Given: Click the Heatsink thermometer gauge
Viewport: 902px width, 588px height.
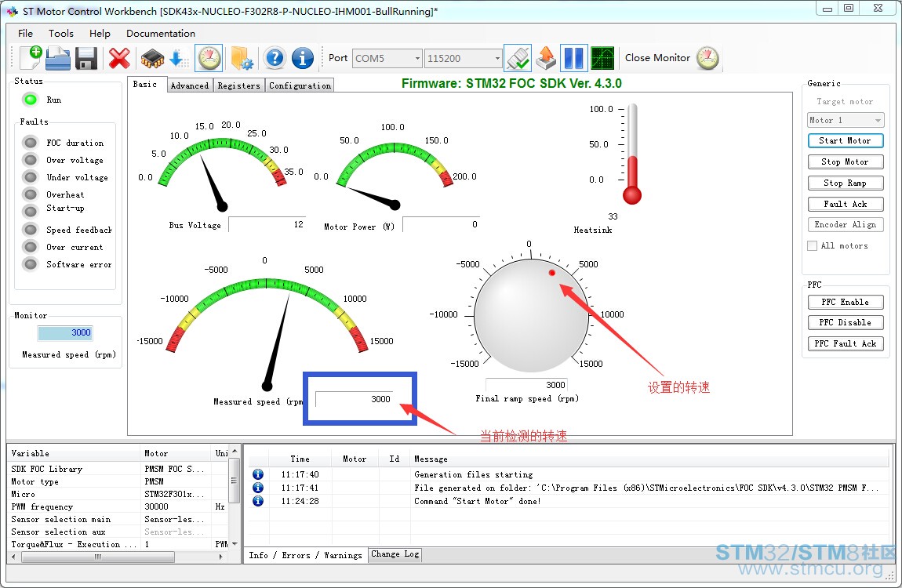Looking at the screenshot, I should [631, 154].
